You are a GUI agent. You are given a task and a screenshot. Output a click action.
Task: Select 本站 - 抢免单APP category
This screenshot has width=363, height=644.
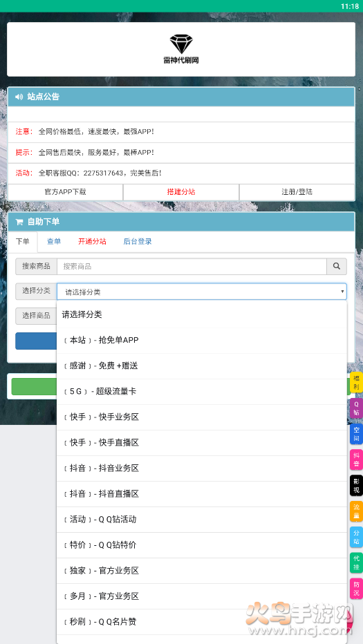coord(201,340)
